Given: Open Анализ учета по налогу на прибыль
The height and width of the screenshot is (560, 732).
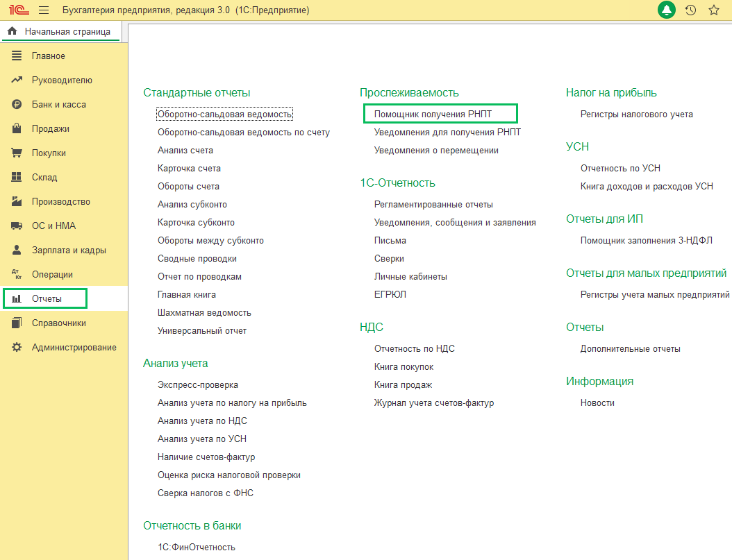Looking at the screenshot, I should pos(232,403).
